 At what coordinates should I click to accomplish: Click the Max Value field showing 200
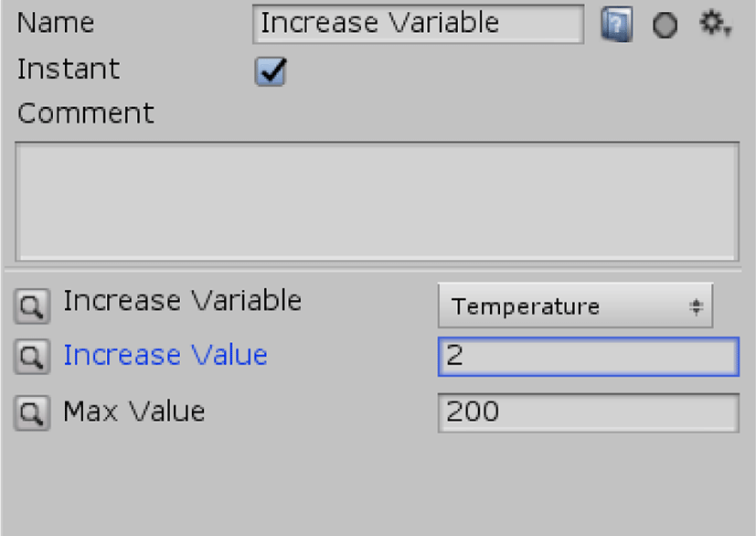pos(588,413)
